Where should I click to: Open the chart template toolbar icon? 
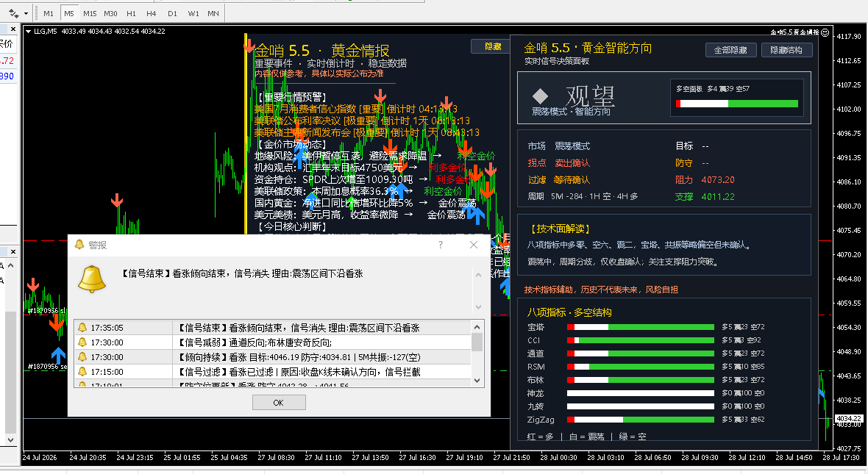13,13
